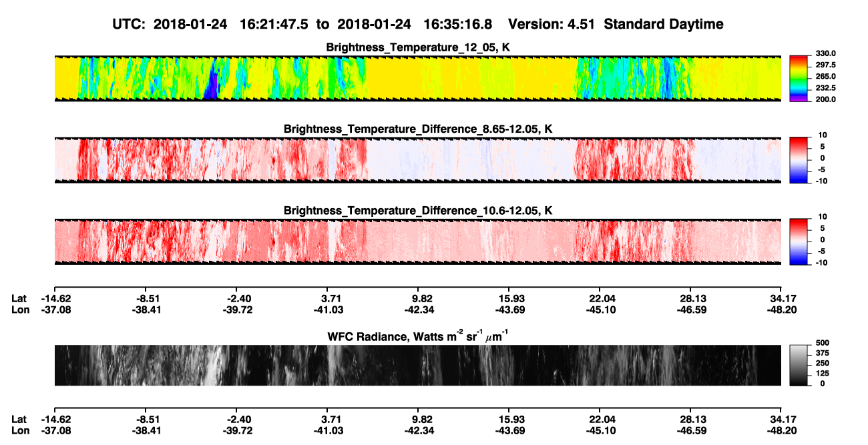Click the 375 label on the radiance colorbar
Image resolution: width=868 pixels, height=445 pixels.
point(823,352)
